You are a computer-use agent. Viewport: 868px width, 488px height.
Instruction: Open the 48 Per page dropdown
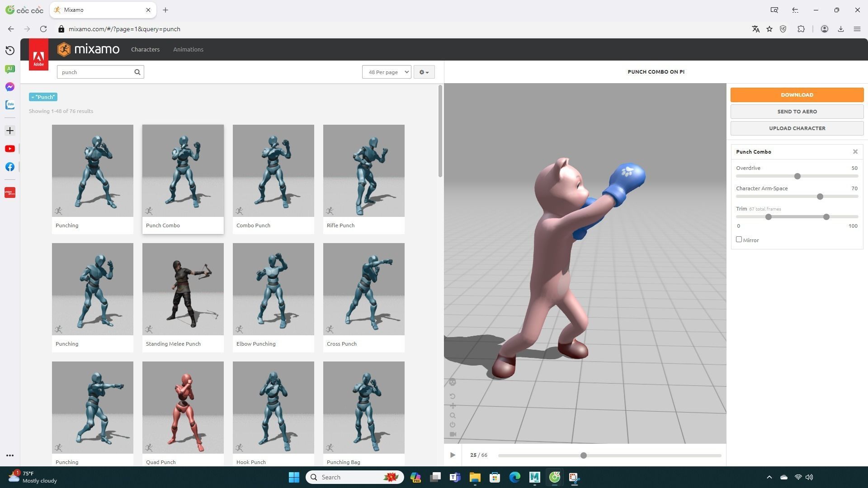(x=386, y=72)
